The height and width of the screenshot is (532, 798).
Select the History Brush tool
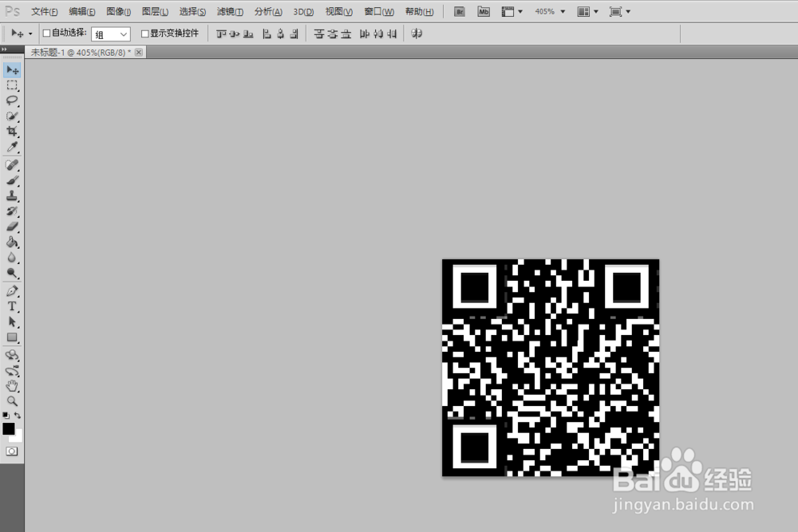point(12,211)
